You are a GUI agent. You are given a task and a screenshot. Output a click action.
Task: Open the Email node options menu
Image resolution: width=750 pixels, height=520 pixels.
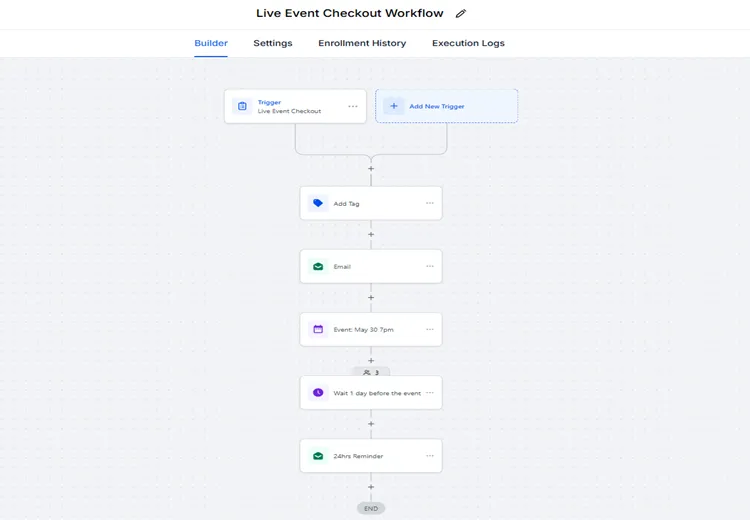430,266
